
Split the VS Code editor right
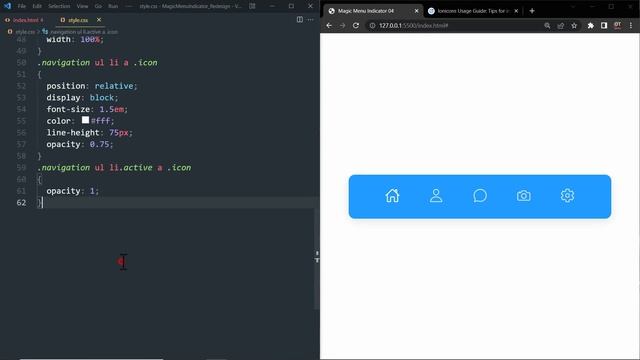[300, 20]
